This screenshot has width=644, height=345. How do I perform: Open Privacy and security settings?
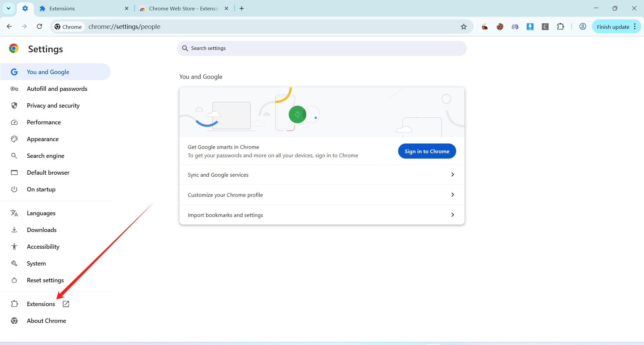coord(53,106)
